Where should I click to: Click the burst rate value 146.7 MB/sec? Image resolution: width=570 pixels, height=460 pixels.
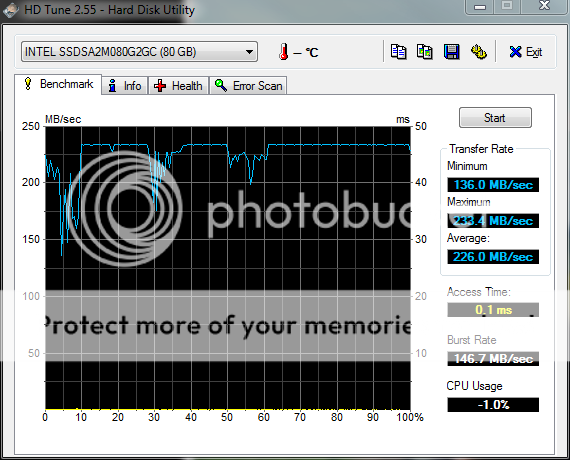pos(493,359)
